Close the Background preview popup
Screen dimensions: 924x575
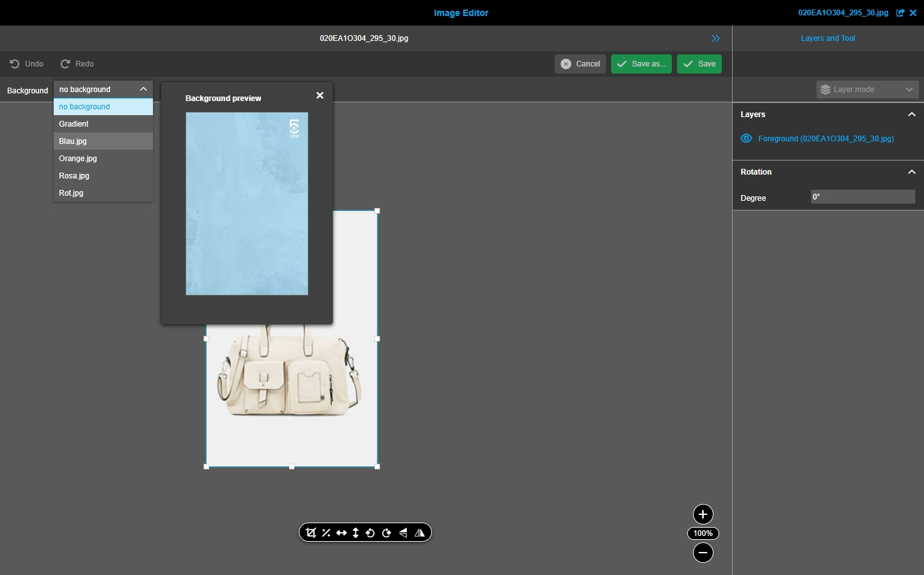(x=320, y=95)
